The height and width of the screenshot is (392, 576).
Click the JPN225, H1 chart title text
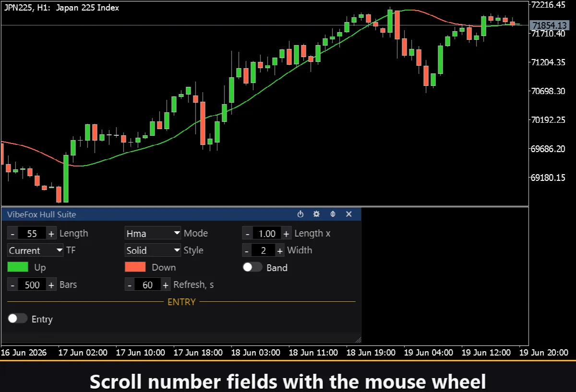(61, 8)
